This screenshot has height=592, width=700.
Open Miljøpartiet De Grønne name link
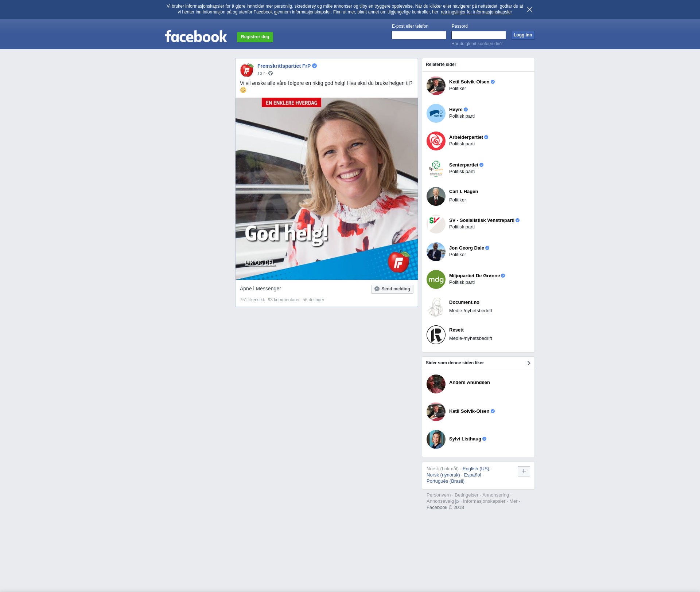coord(474,276)
